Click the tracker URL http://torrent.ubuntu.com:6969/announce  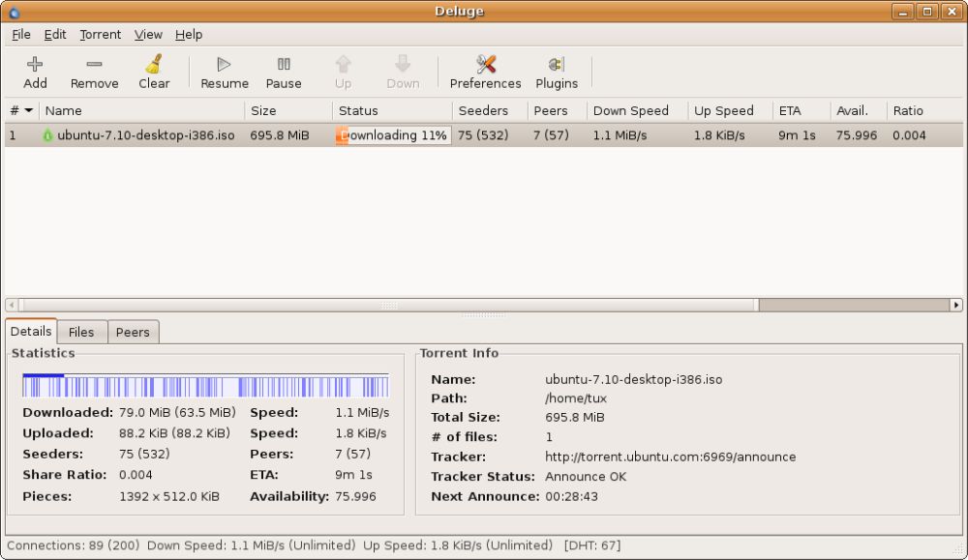671,457
